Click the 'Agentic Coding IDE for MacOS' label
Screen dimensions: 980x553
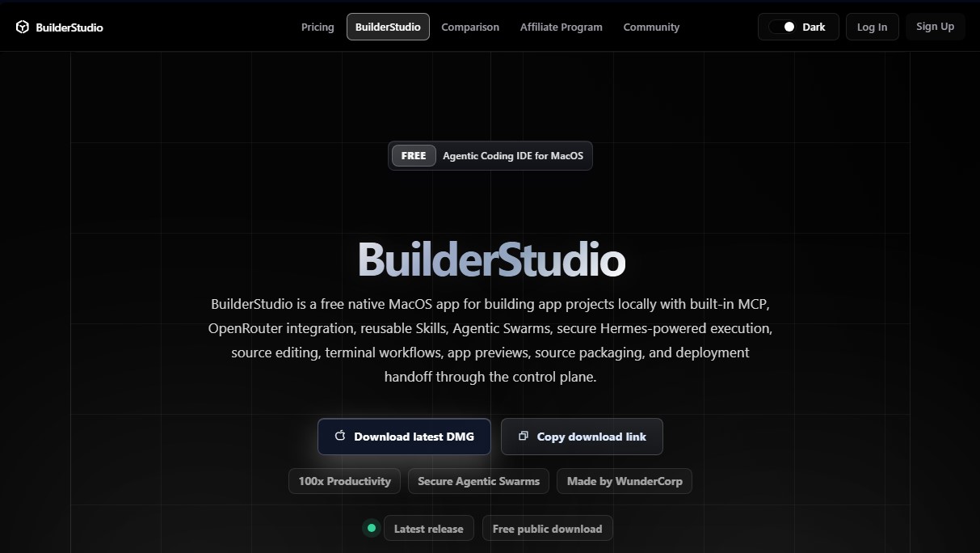[513, 156]
